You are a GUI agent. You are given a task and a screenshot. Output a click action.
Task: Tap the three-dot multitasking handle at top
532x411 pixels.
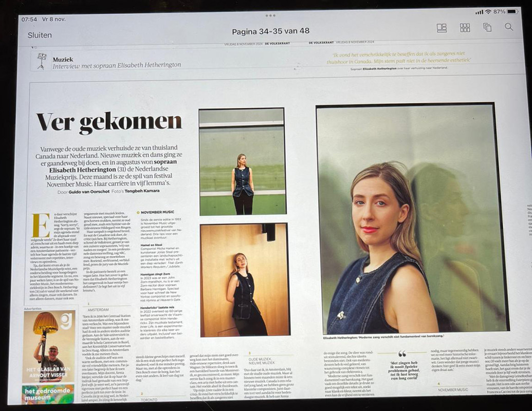click(270, 15)
